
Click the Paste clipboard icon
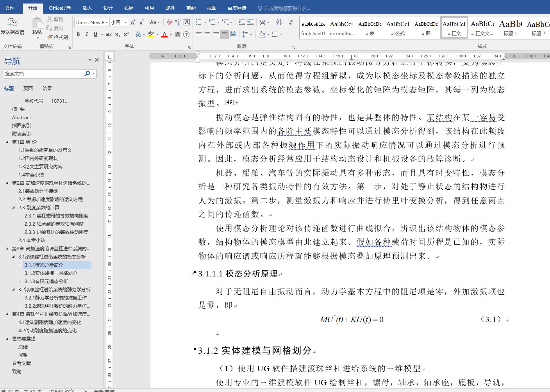[37, 23]
